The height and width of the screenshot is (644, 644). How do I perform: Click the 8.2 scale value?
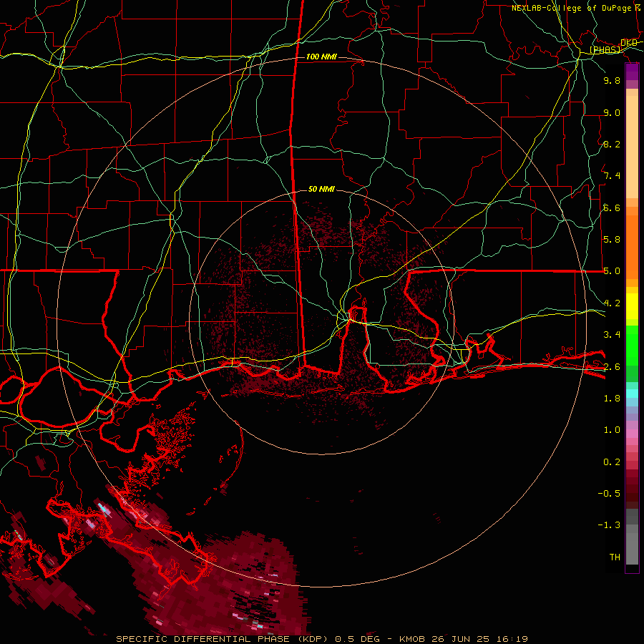point(612,144)
